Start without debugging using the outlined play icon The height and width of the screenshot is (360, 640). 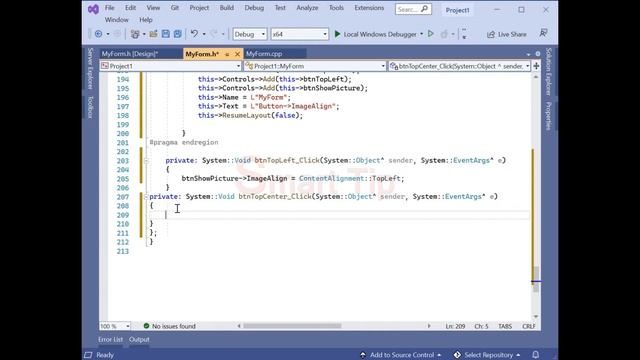(x=430, y=34)
